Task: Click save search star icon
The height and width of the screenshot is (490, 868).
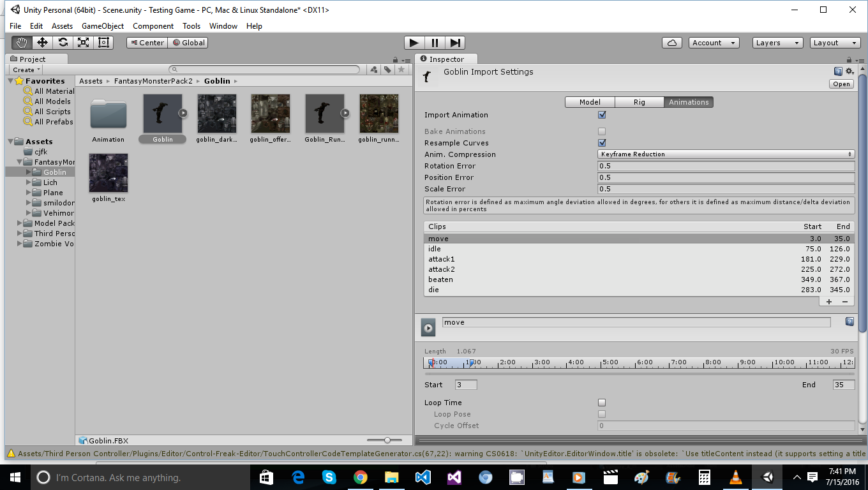Action: point(401,70)
